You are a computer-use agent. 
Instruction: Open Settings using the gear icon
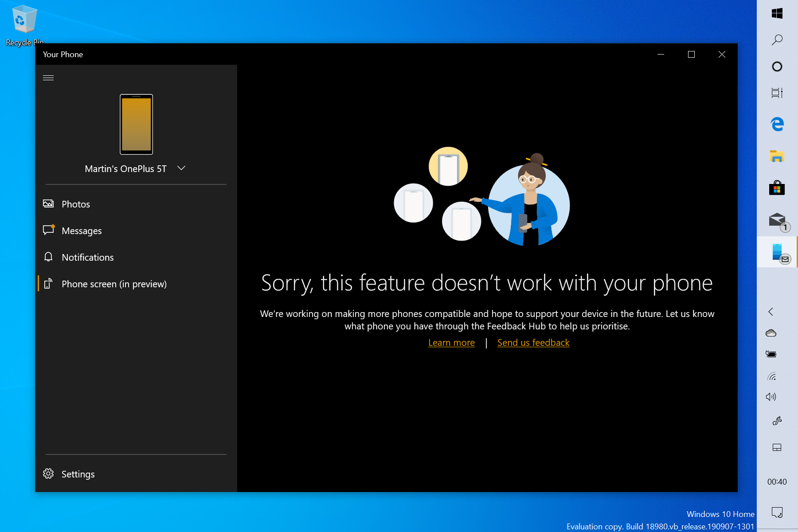pos(78,474)
